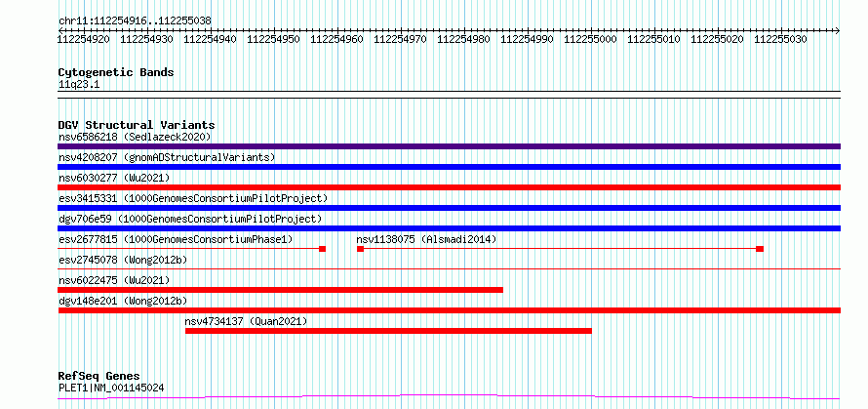Select the 11q23.1 band label
This screenshot has height=409, width=868.
pyautogui.click(x=79, y=85)
